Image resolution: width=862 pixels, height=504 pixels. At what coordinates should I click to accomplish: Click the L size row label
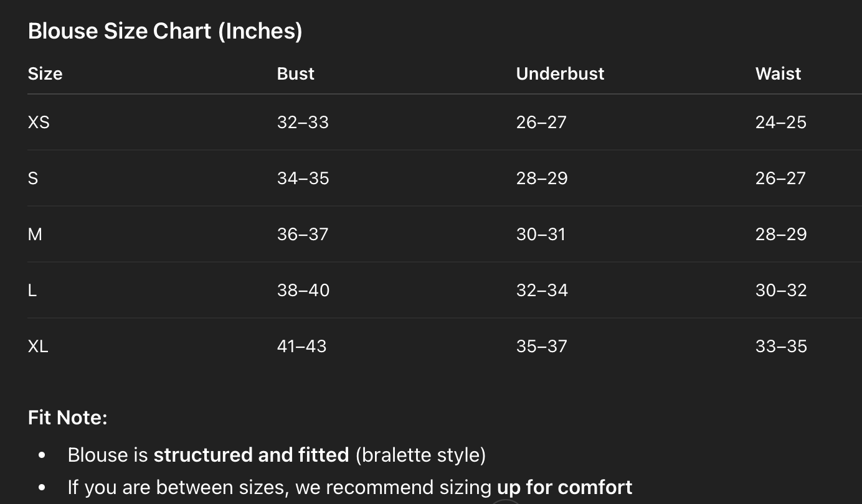pos(32,290)
